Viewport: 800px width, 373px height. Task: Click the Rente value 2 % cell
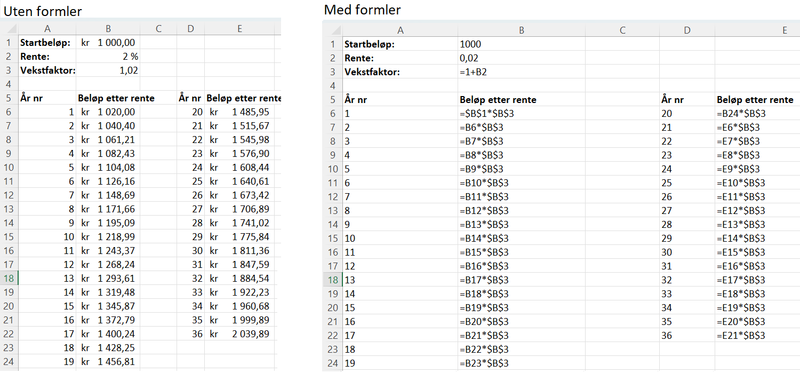click(x=108, y=56)
